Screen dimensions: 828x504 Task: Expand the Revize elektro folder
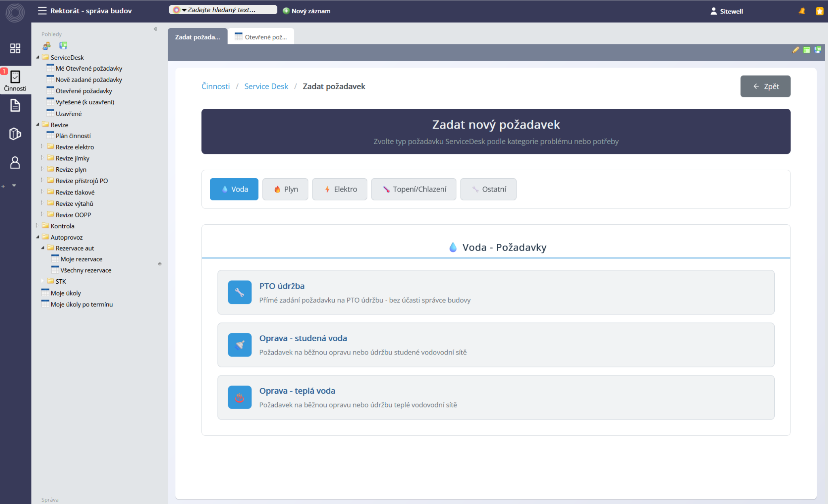(42, 147)
